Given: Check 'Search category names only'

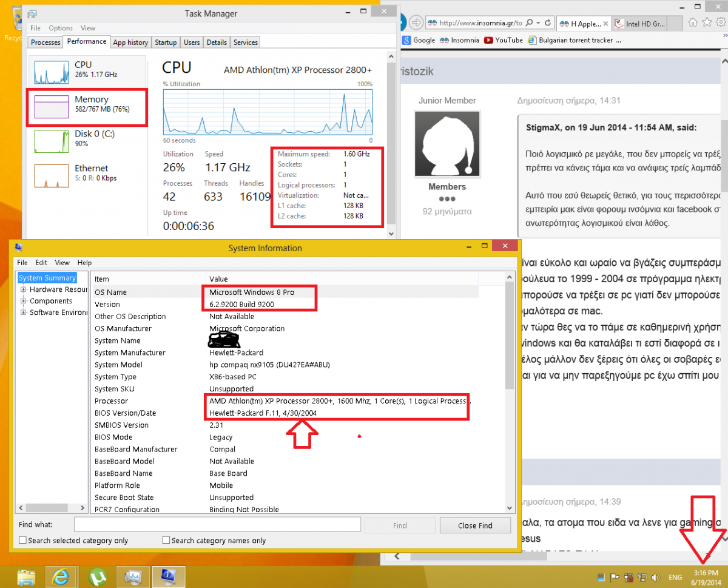Looking at the screenshot, I should point(166,541).
